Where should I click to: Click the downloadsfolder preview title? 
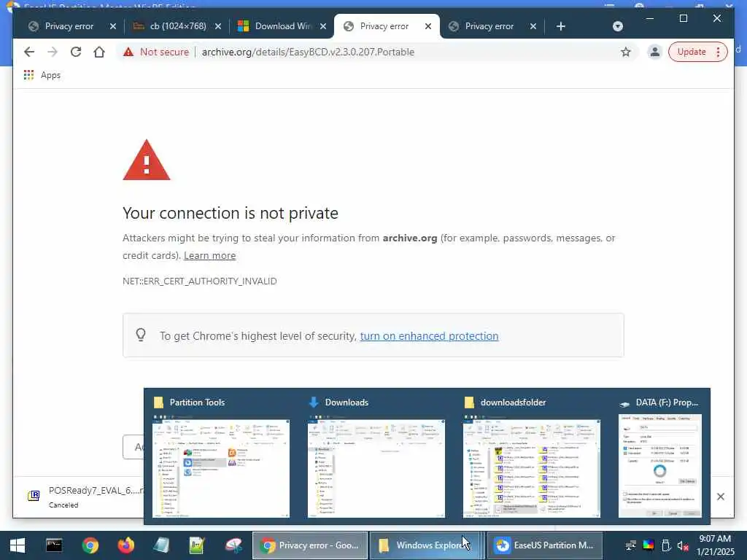tap(513, 402)
